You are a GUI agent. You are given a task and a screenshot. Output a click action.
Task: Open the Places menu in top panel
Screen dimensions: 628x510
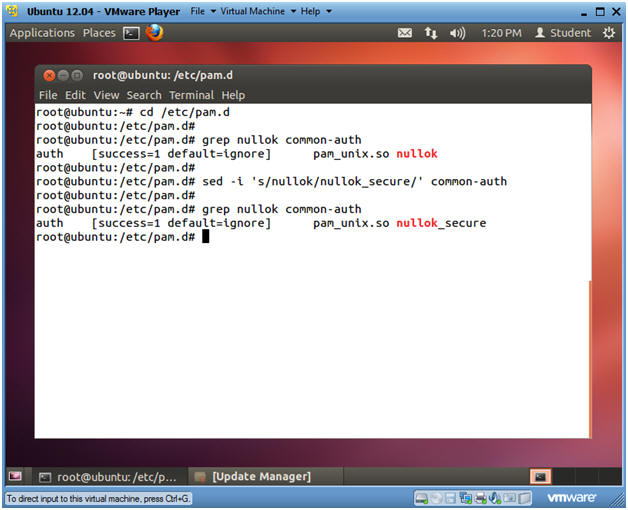99,33
